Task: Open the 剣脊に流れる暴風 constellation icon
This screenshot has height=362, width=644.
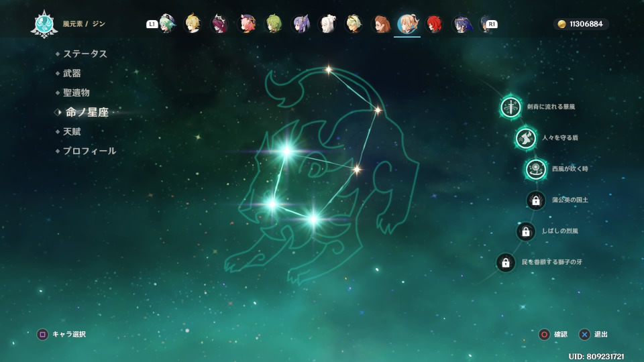Action: point(511,107)
